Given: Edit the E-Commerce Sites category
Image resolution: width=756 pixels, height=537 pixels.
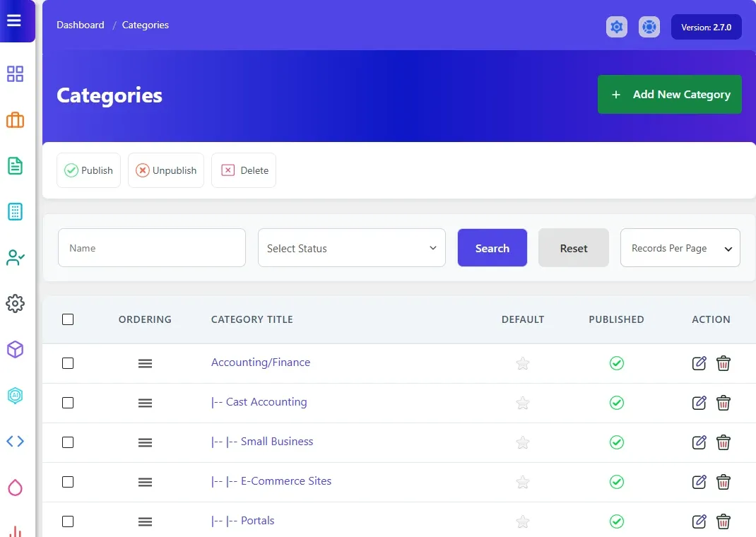Looking at the screenshot, I should tap(699, 482).
